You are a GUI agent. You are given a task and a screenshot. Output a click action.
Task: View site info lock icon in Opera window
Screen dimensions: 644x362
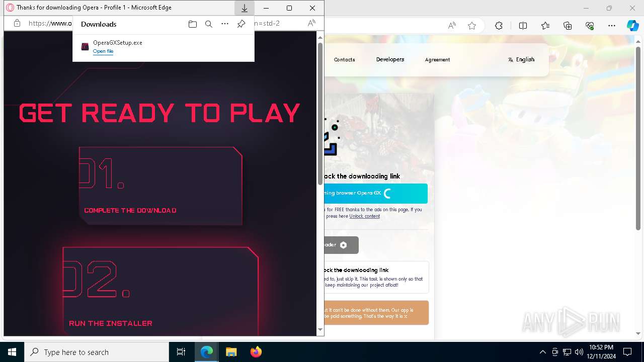[x=17, y=23]
